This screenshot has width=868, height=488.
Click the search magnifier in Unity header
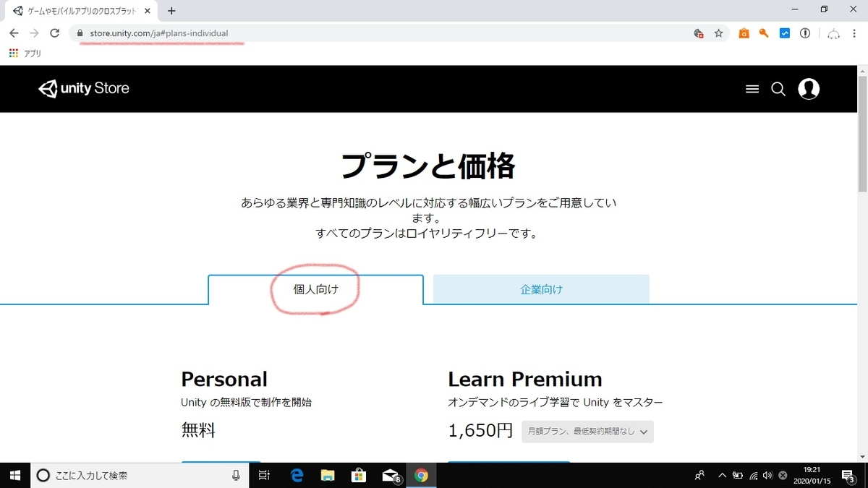click(778, 89)
